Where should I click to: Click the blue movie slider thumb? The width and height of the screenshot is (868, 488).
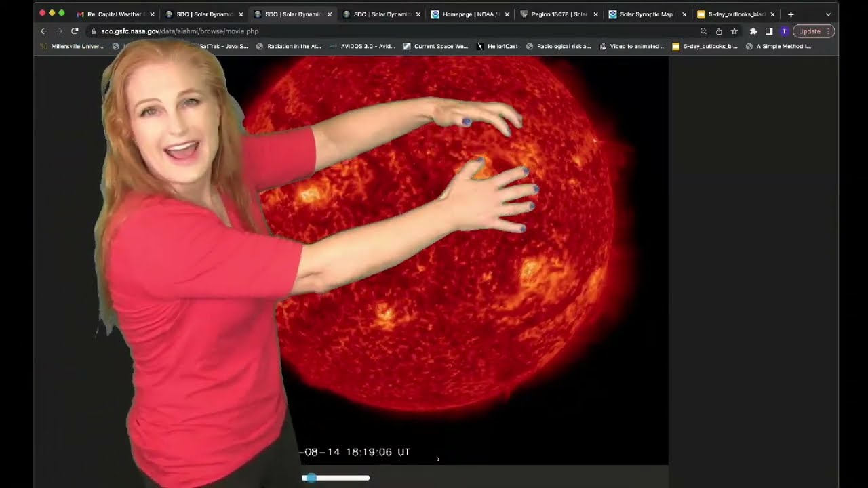tap(311, 478)
